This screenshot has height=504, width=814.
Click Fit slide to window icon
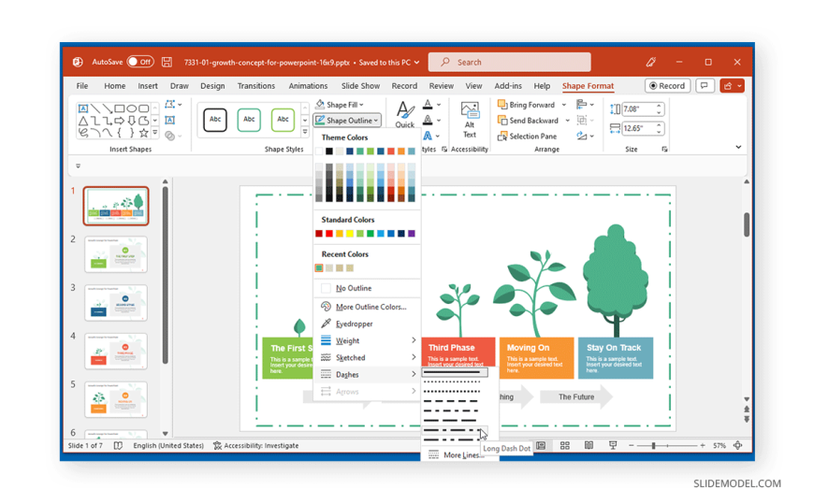point(738,446)
